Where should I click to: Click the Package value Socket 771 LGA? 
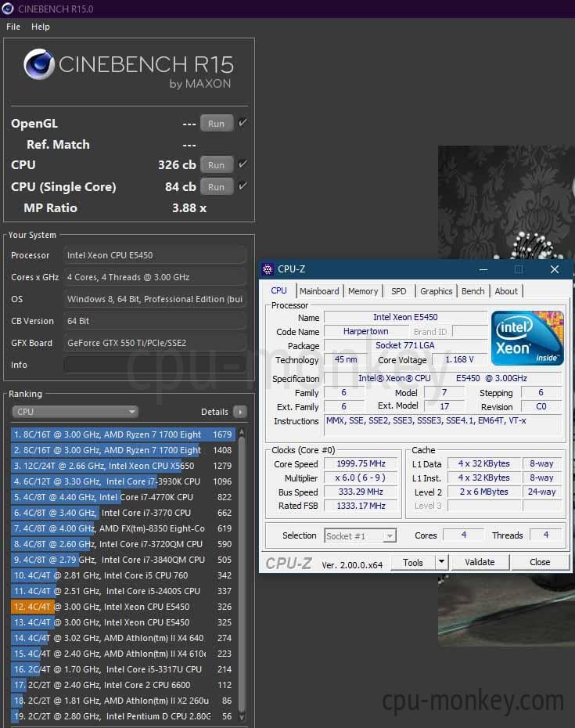tap(405, 345)
